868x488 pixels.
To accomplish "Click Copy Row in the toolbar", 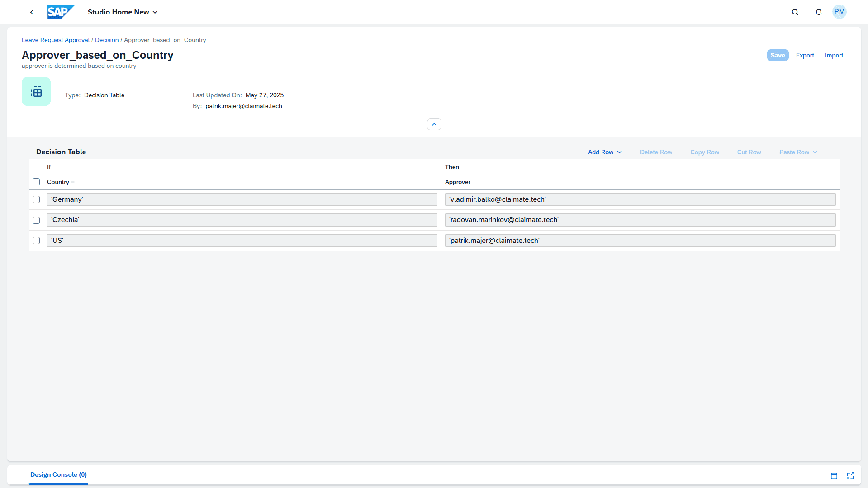I will [704, 152].
